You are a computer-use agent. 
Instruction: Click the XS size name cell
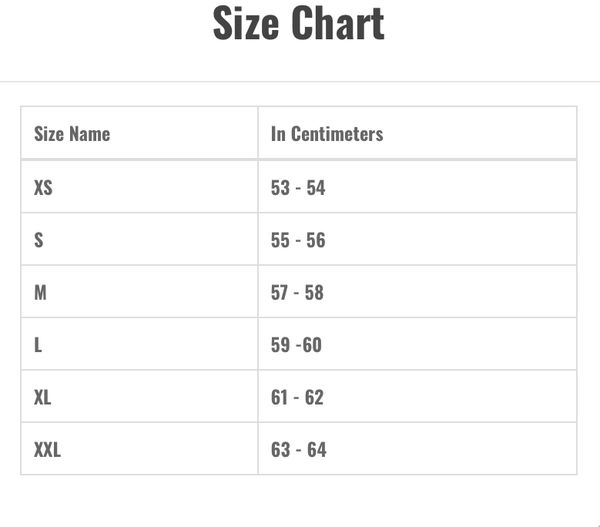(43, 187)
